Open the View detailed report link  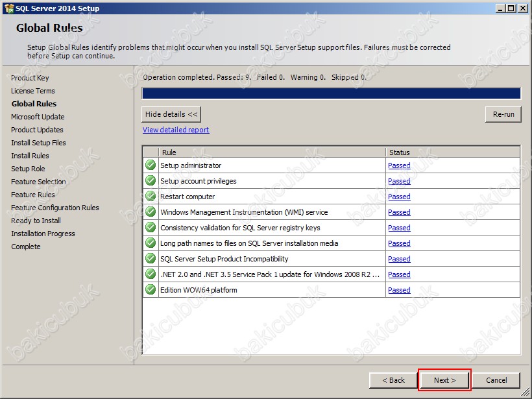[176, 130]
